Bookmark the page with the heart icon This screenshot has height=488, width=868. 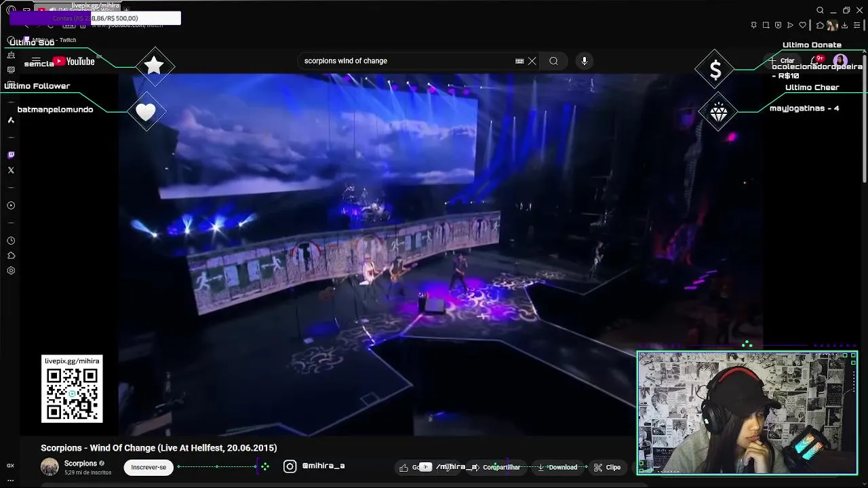pyautogui.click(x=803, y=25)
